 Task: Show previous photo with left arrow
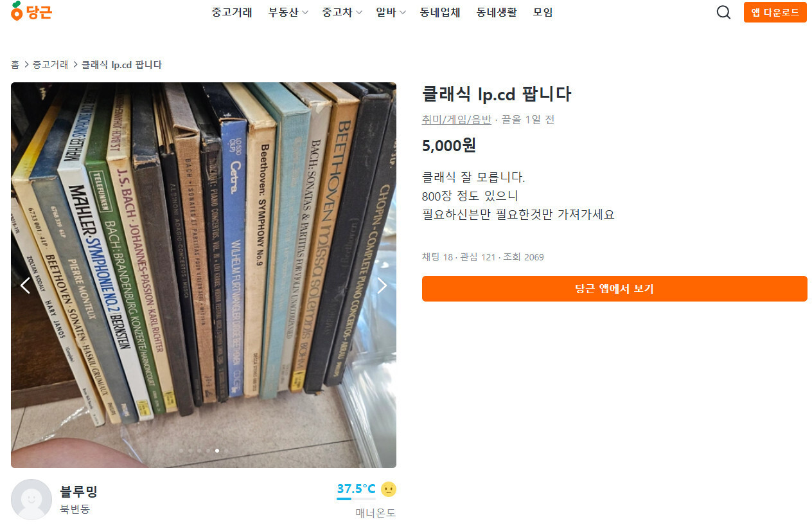[25, 285]
